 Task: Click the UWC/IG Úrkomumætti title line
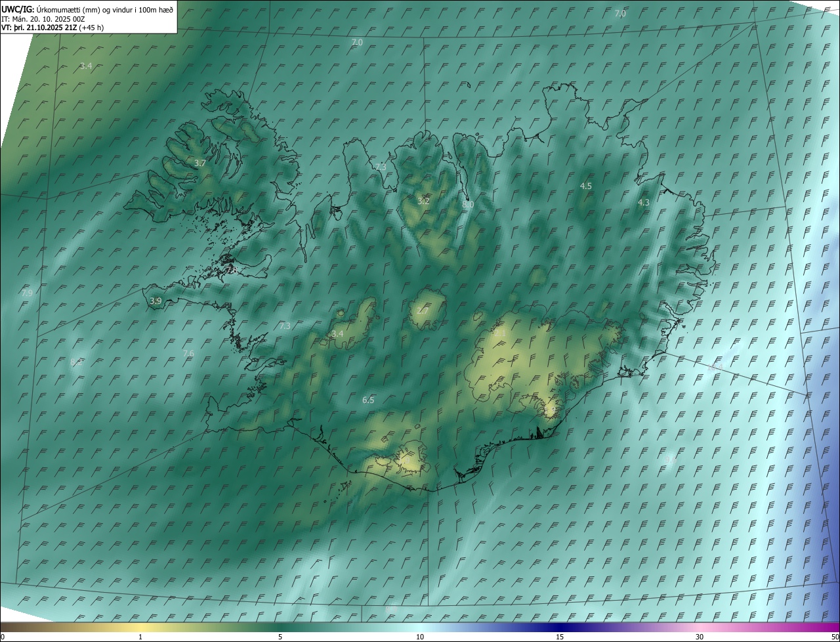(x=88, y=9)
